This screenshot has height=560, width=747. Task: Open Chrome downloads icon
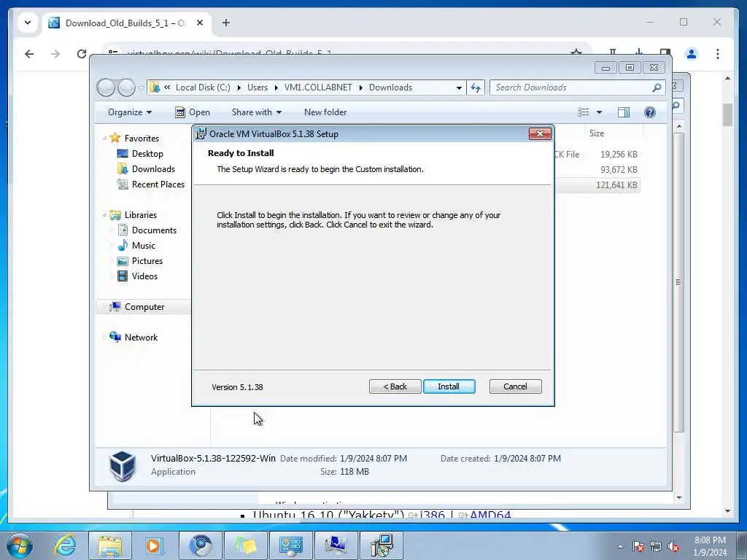pos(639,52)
